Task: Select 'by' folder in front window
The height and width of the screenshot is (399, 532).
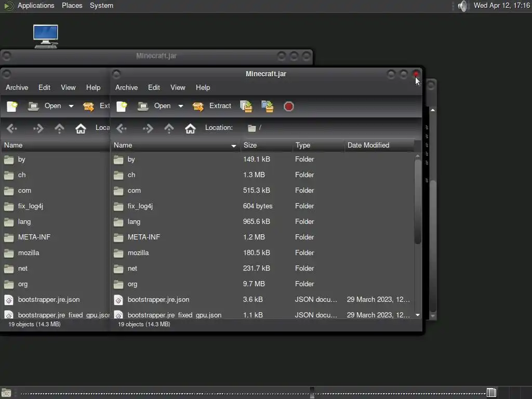Action: point(262,159)
